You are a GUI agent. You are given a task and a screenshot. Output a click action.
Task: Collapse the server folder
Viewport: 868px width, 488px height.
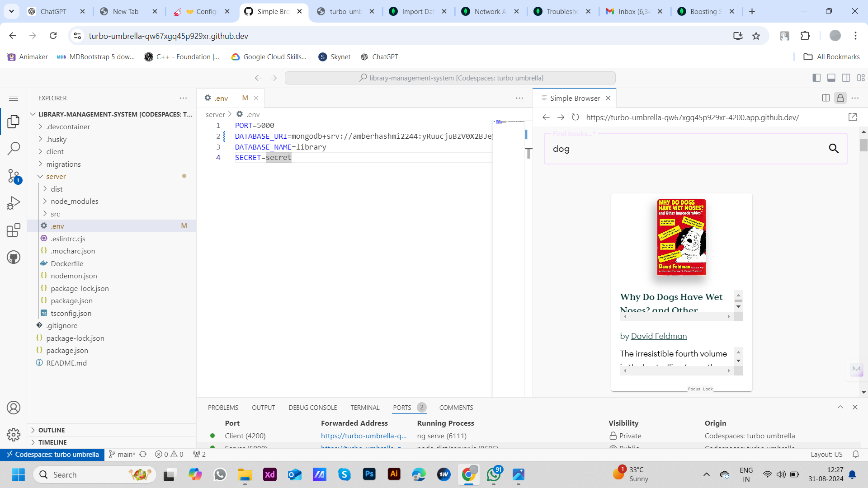click(56, 177)
